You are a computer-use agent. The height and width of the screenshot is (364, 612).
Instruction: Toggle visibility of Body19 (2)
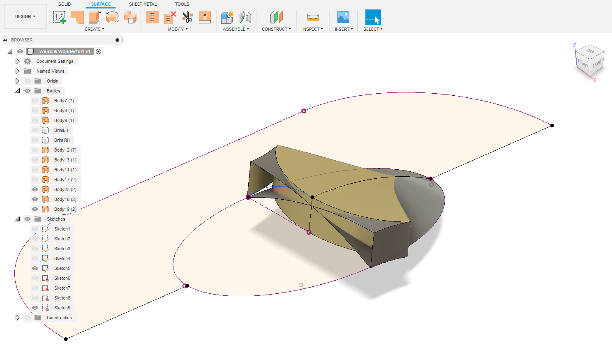pyautogui.click(x=35, y=209)
